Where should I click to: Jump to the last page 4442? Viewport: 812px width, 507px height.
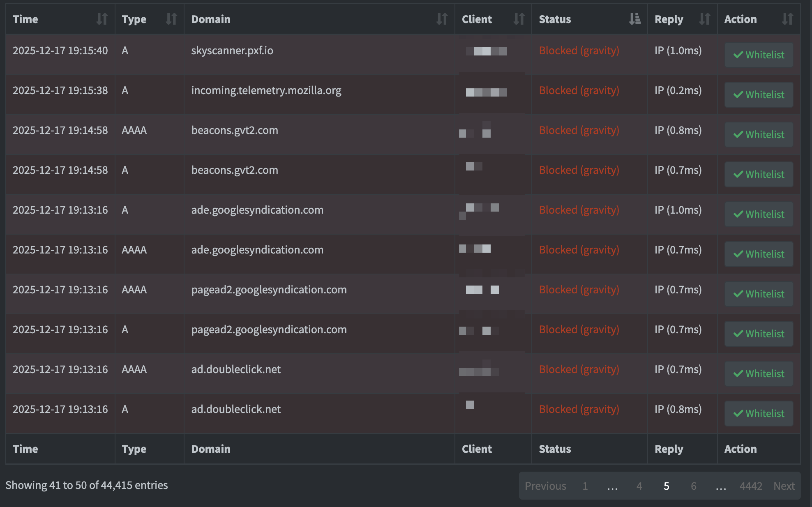(x=752, y=486)
